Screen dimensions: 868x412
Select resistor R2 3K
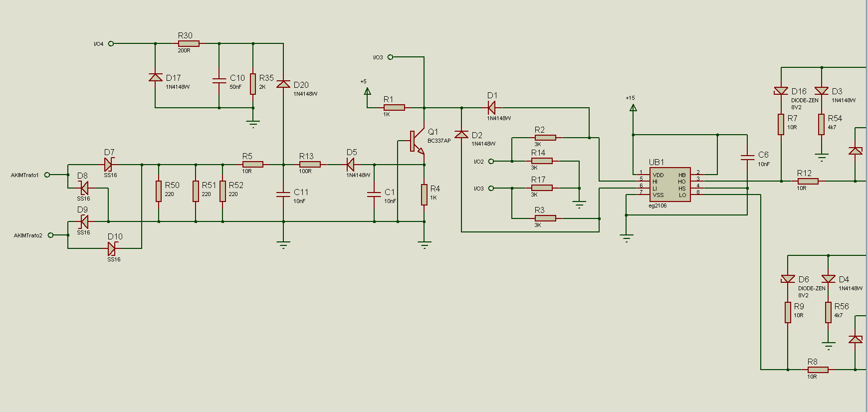tap(545, 138)
